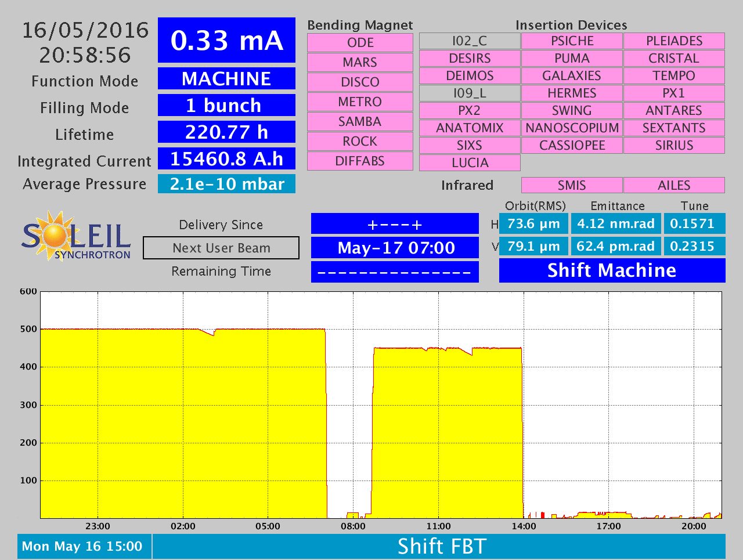Click the Mon May 16 15:00 label
Screen dimensions: 743x560
pos(84,547)
